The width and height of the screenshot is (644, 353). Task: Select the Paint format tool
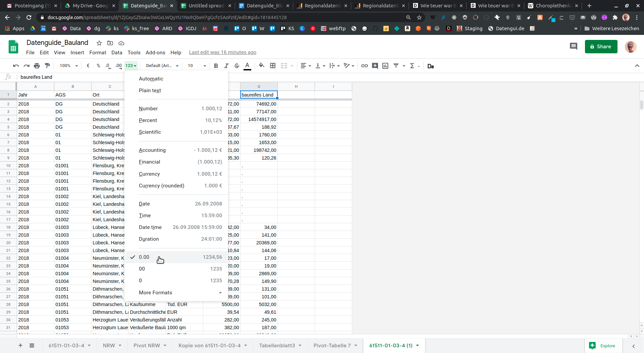point(47,66)
